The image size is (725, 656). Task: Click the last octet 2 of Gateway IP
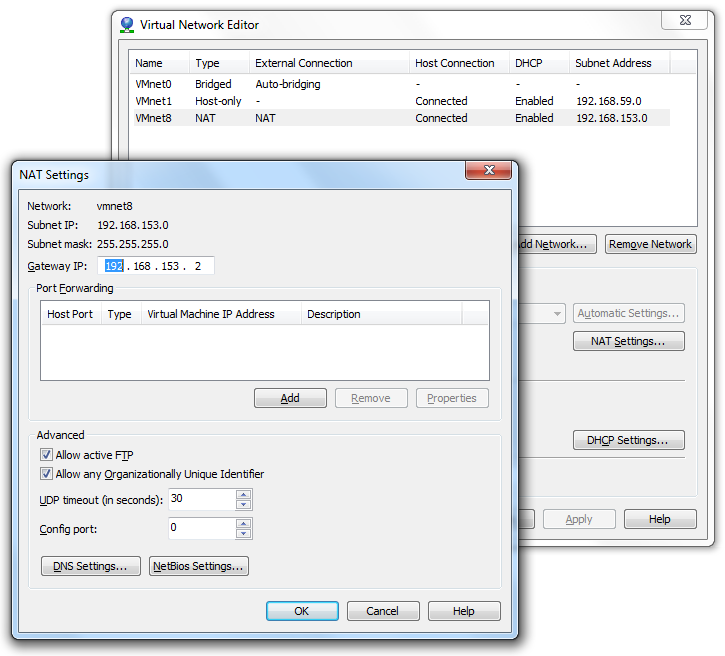pos(198,266)
